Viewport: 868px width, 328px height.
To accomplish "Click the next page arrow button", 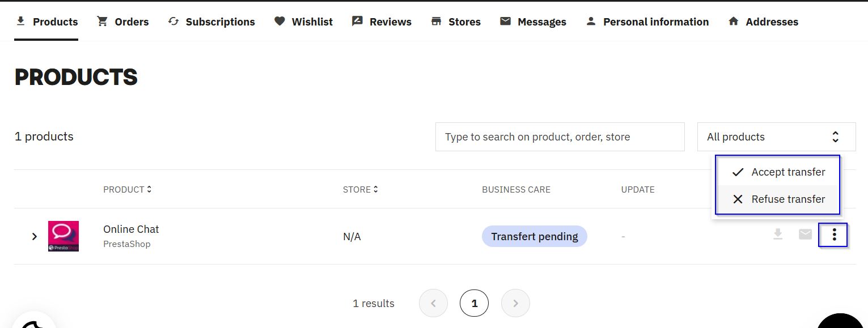I will (515, 303).
